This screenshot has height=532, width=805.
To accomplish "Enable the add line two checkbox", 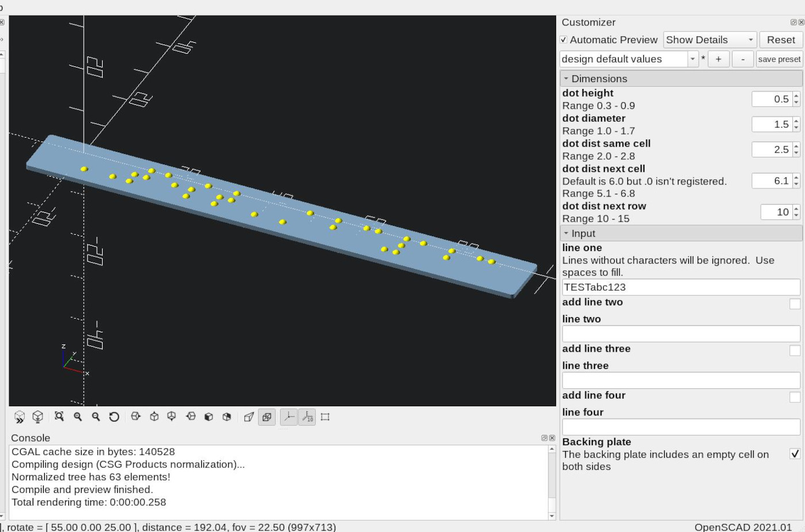I will tap(794, 304).
